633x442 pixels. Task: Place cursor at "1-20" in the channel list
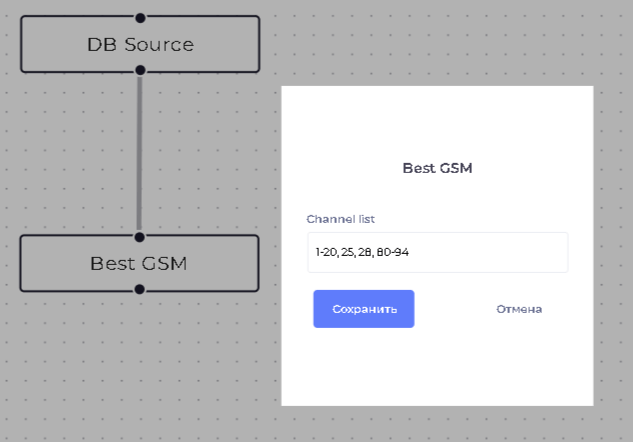(325, 253)
